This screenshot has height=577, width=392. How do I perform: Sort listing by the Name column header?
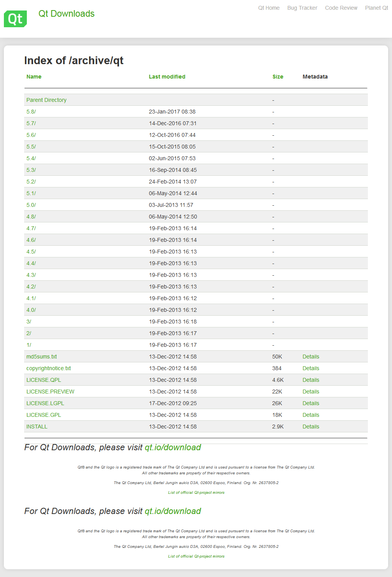34,77
